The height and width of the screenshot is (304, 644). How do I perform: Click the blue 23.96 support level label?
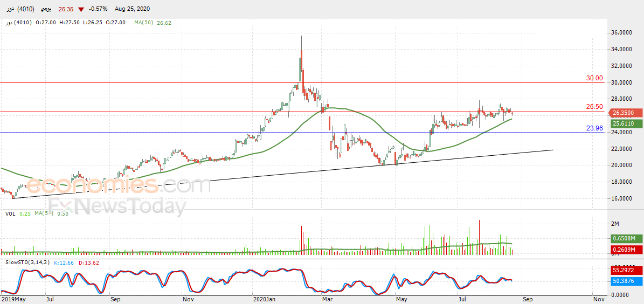594,128
